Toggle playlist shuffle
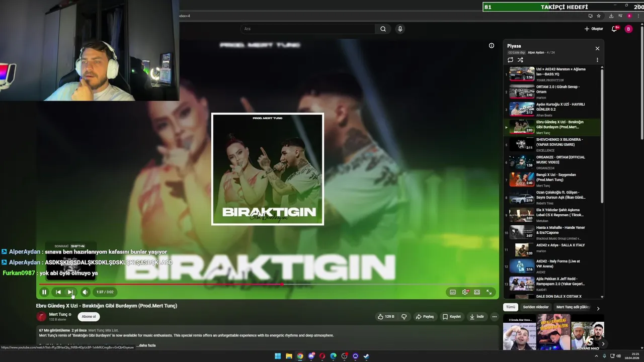This screenshot has width=644, height=362. pos(520,60)
